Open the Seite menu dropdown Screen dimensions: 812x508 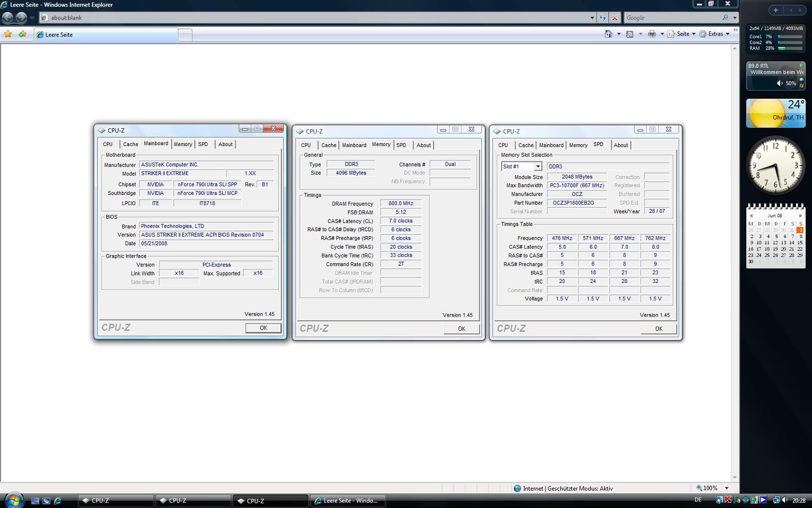682,34
